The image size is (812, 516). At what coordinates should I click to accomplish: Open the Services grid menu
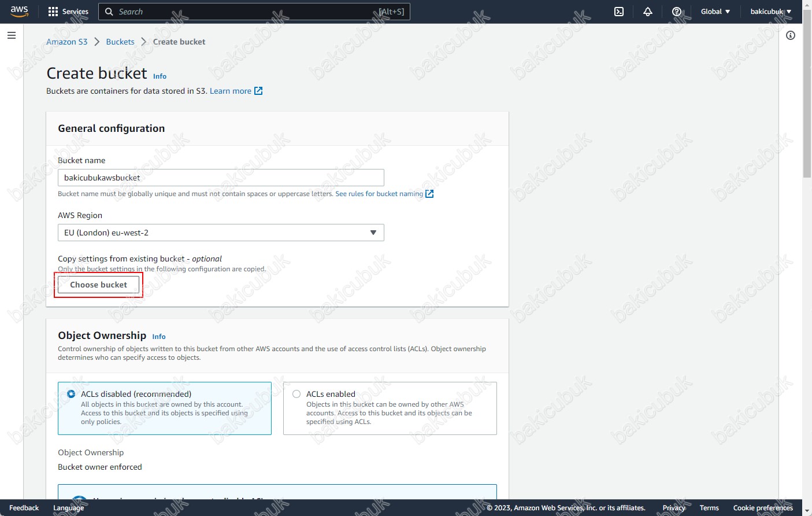(x=68, y=12)
